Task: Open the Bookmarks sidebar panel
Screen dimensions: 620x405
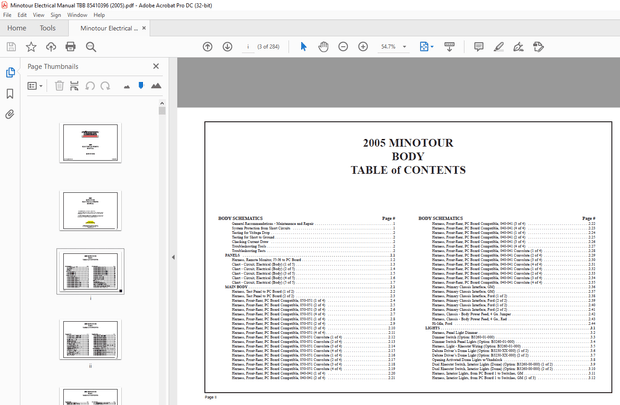Action: tap(10, 93)
